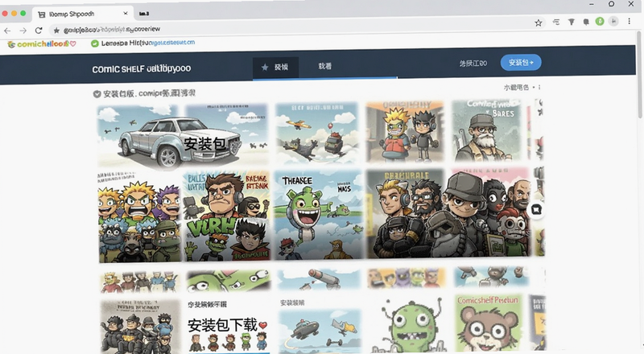Viewport: 644px width, 354px height.
Task: Click the macOS green fullscreen dot
Action: (x=23, y=14)
